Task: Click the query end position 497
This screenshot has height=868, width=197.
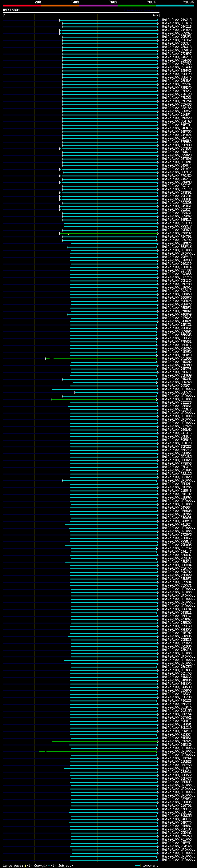Action: (x=155, y=15)
